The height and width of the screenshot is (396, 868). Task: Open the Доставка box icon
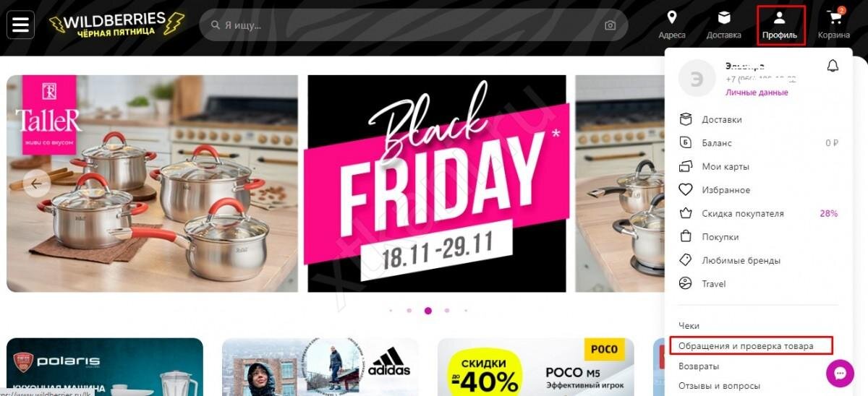click(724, 18)
